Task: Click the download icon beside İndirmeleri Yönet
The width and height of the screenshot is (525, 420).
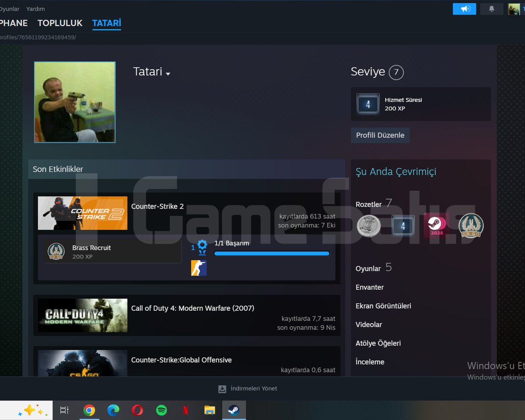Action: click(222, 389)
